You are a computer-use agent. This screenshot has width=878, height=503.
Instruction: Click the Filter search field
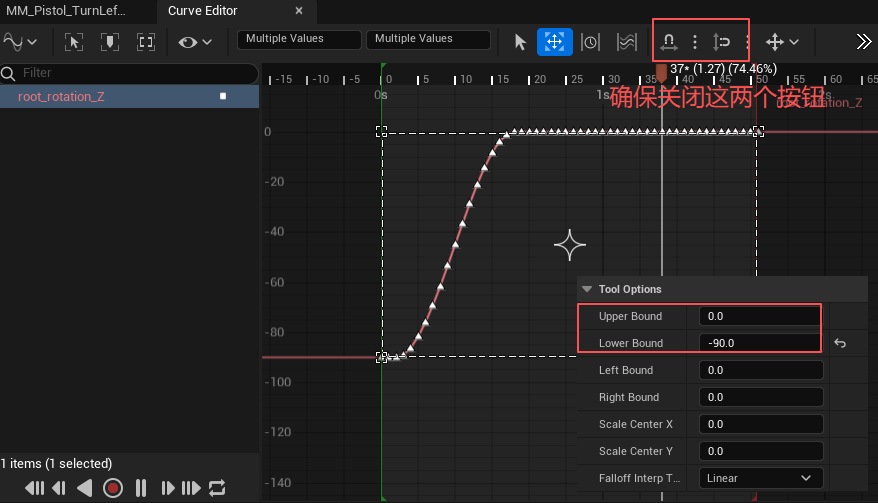(129, 73)
